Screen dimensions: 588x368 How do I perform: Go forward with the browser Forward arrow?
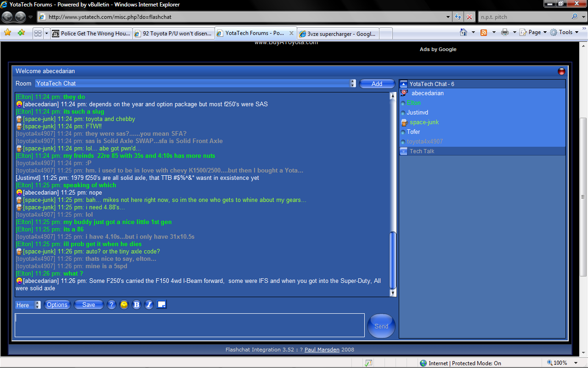pyautogui.click(x=21, y=17)
